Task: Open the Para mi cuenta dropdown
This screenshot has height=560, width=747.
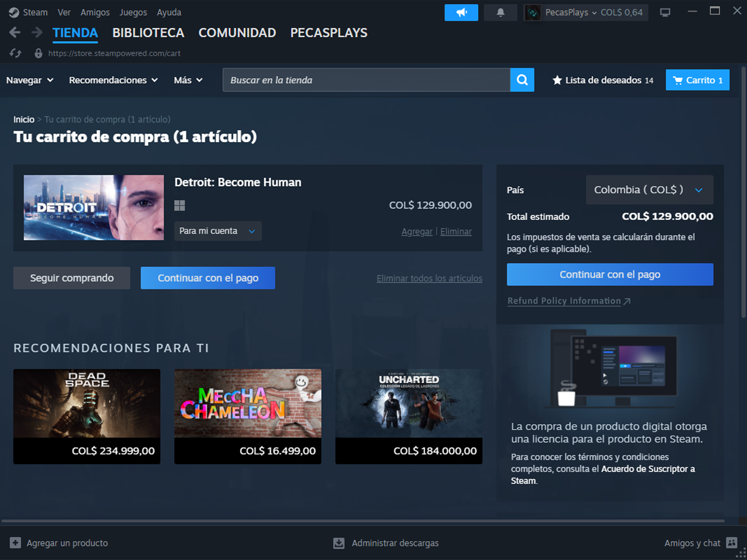Action: [x=218, y=231]
